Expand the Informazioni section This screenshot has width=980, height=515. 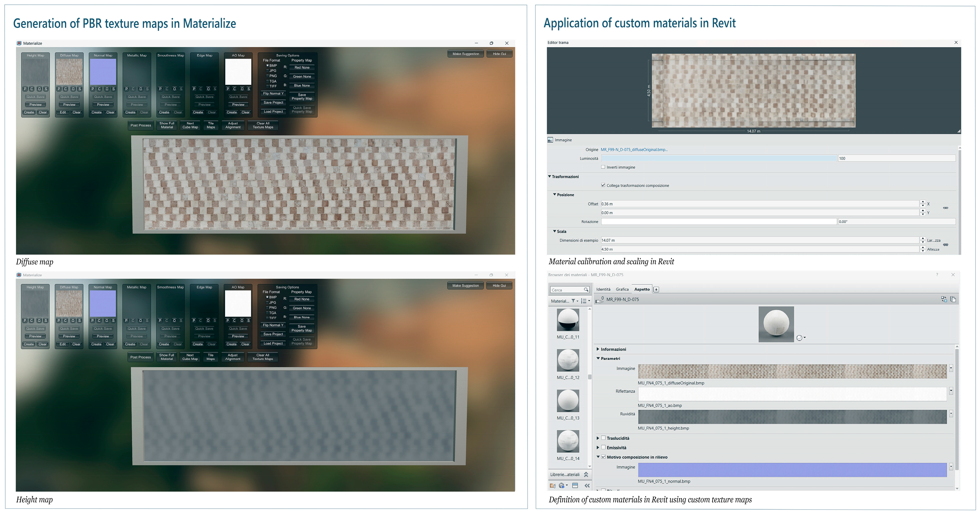coord(598,349)
